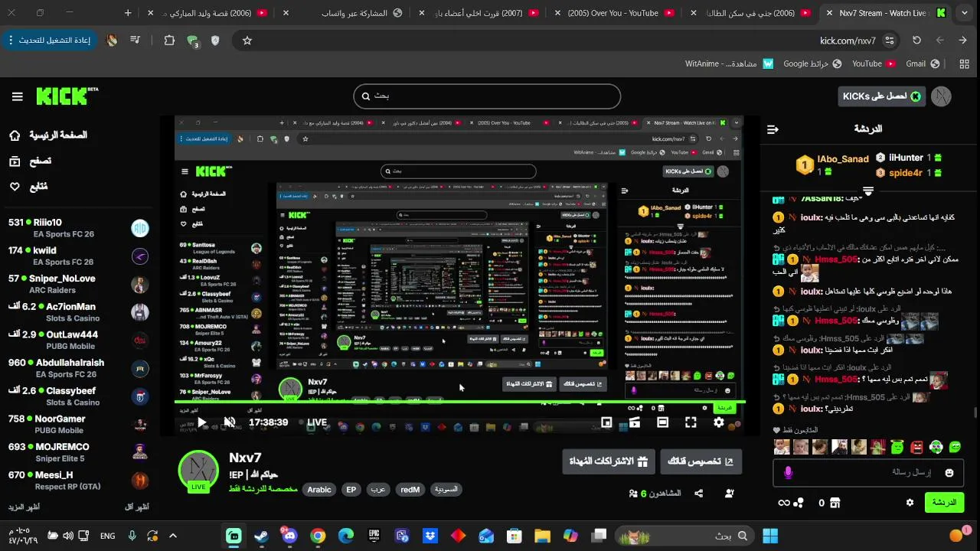Expand the chat leaderboard chevron
Screen dimensions: 980x551
tap(868, 191)
